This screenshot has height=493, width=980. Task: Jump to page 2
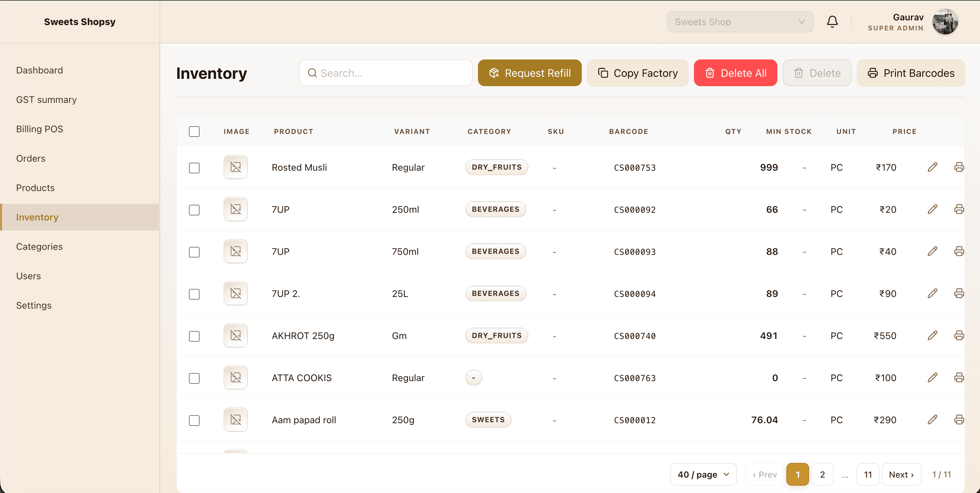point(822,474)
